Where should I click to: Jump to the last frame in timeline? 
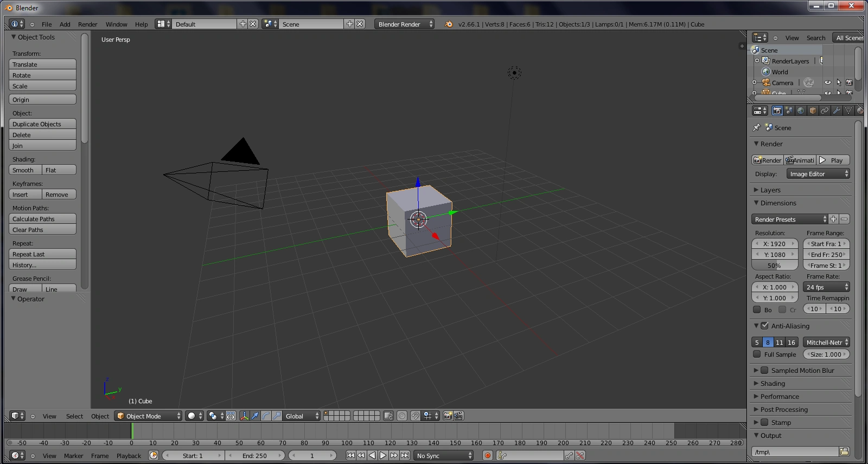pyautogui.click(x=405, y=455)
